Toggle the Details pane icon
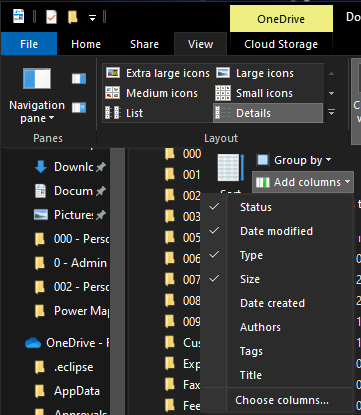Viewport: 361px width, 415px height. (79, 107)
